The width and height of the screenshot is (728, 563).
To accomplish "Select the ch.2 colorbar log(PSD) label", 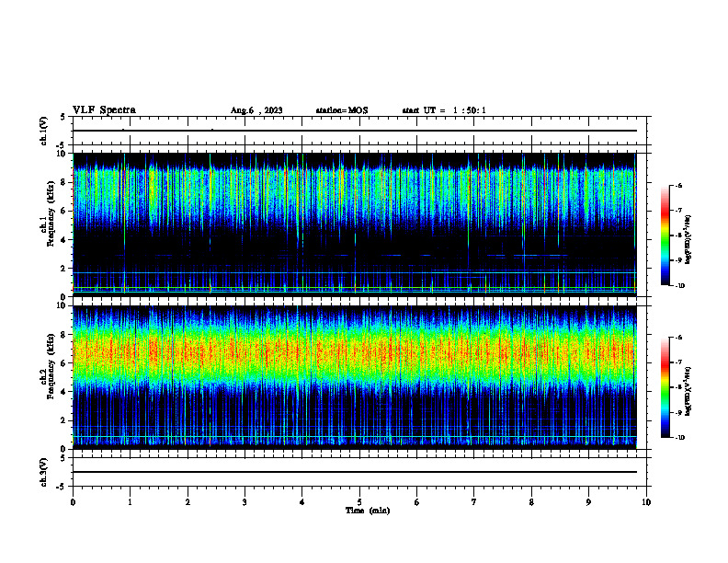I will [688, 391].
